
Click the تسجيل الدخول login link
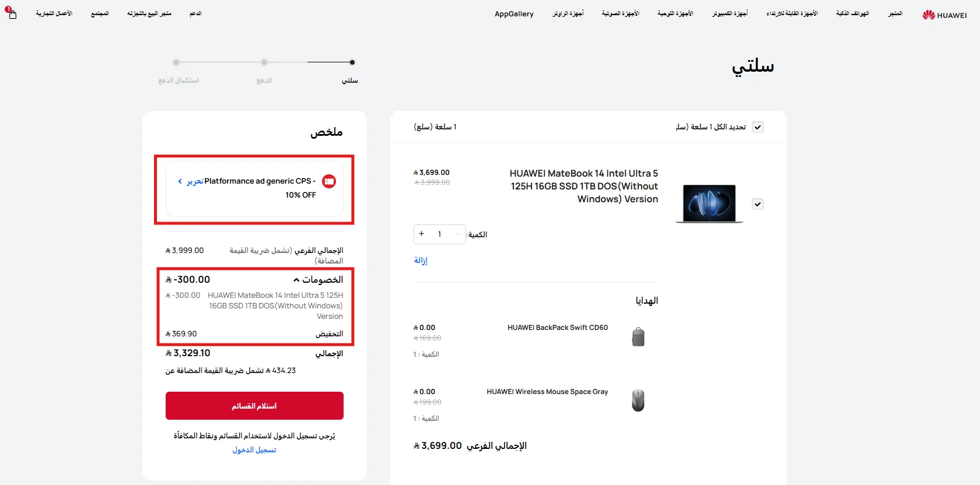coord(254,450)
